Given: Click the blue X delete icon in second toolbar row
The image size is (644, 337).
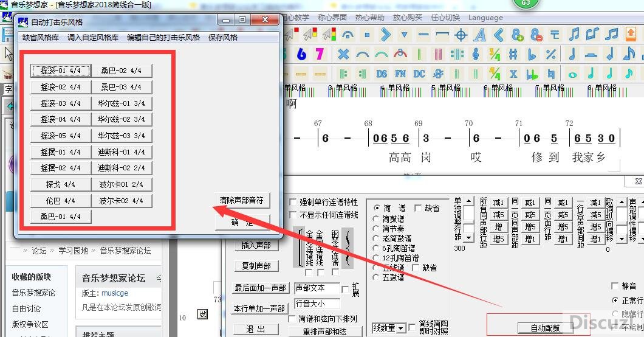Looking at the screenshot, I should click(343, 54).
